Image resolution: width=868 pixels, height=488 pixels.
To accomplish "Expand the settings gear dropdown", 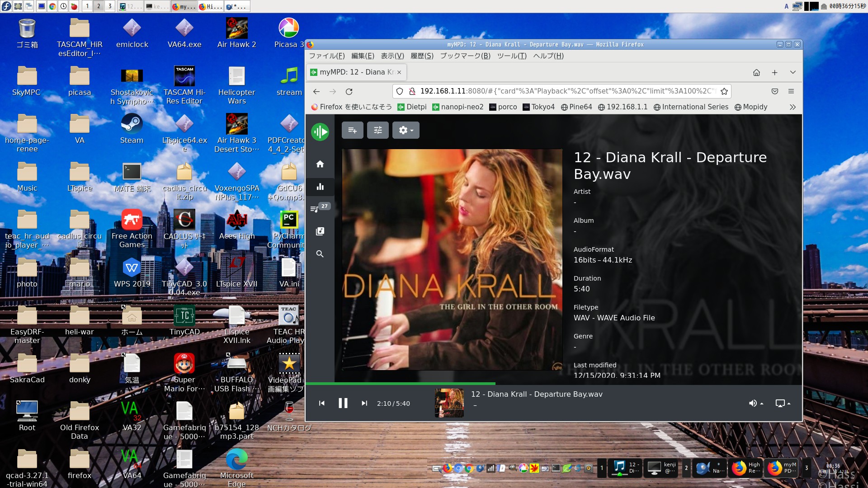I will (406, 130).
